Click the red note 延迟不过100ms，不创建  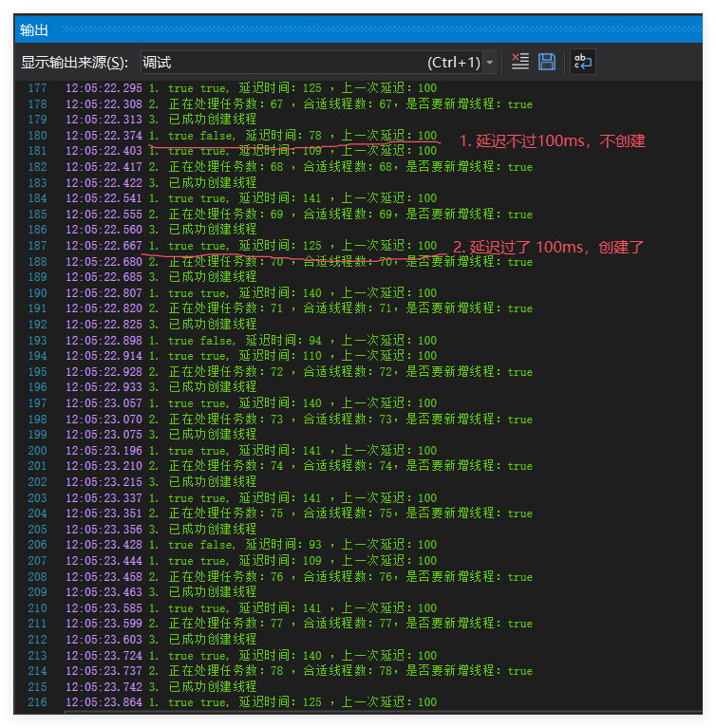(552, 140)
